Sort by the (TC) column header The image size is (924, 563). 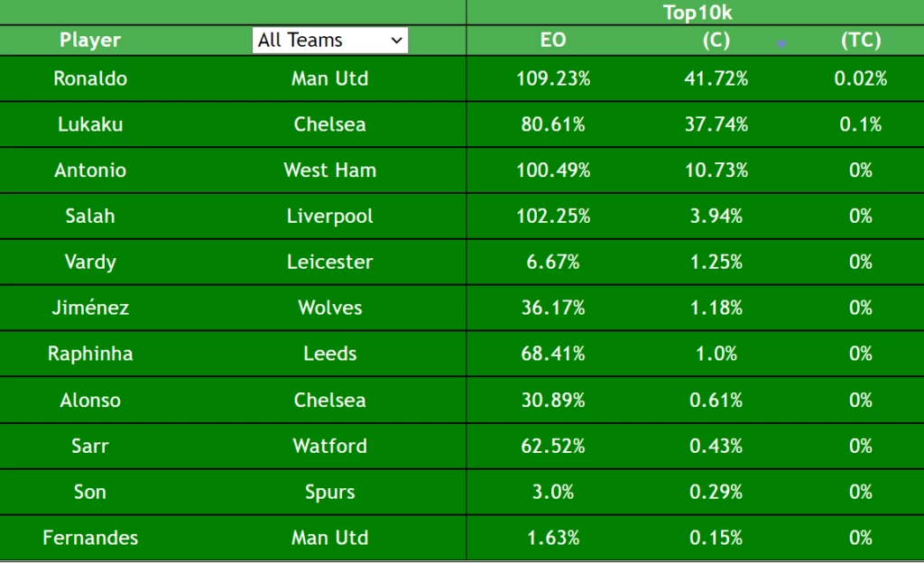click(x=861, y=40)
